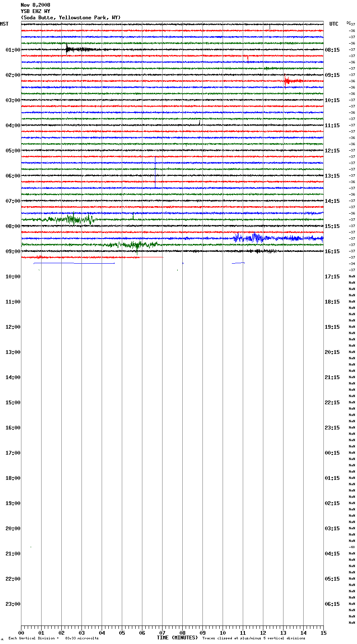
Task: Click the 00:15 UTC time label
Action: (332, 453)
